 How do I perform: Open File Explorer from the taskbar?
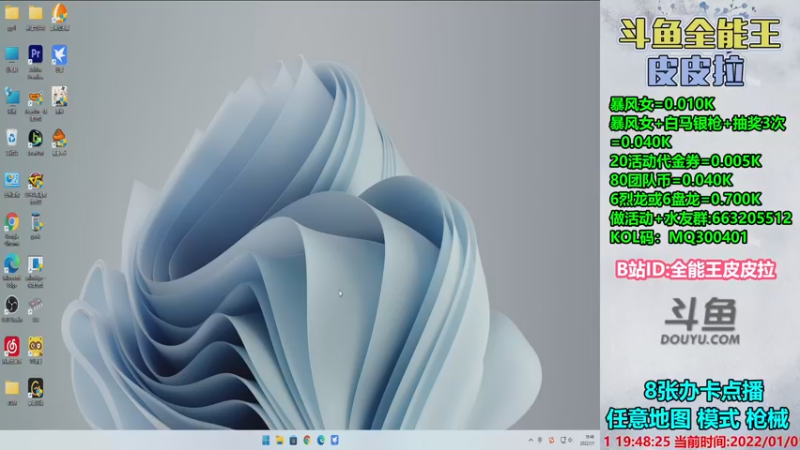[x=280, y=440]
